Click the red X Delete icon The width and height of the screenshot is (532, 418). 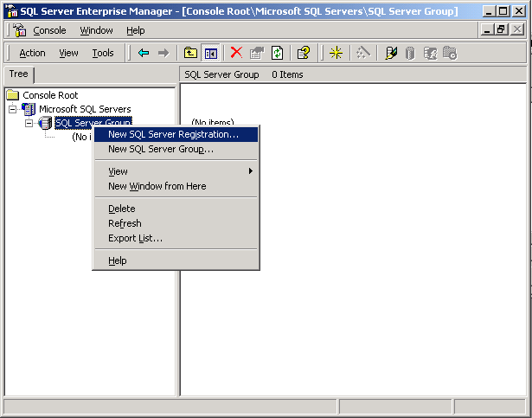click(236, 53)
